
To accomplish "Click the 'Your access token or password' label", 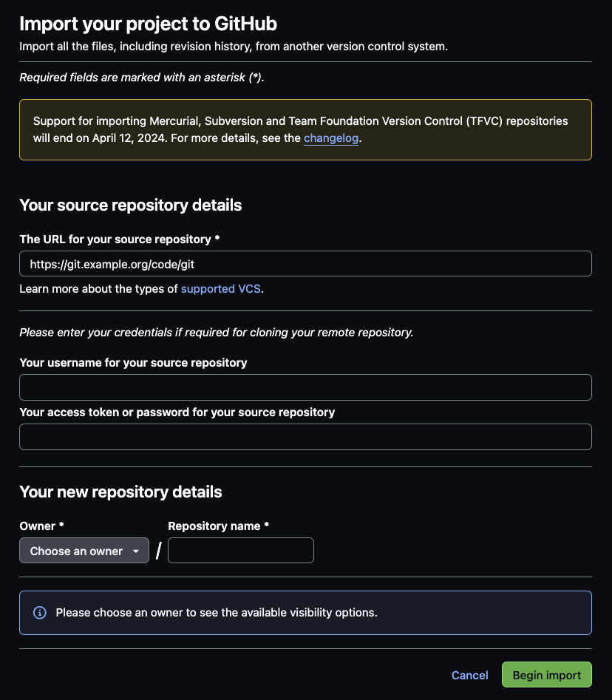I will coord(177,412).
